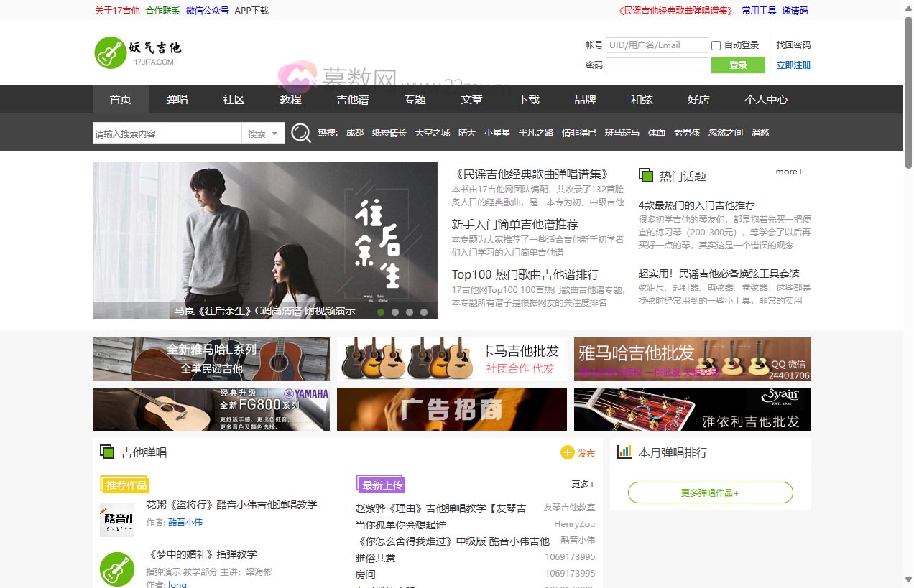914x588 pixels.
Task: Click the yellow plus 发布 icon
Action: pyautogui.click(x=566, y=452)
